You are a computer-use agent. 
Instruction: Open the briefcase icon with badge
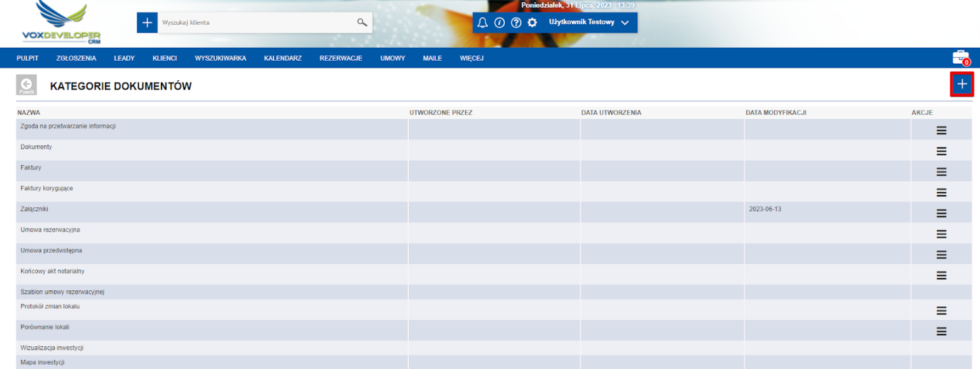961,57
